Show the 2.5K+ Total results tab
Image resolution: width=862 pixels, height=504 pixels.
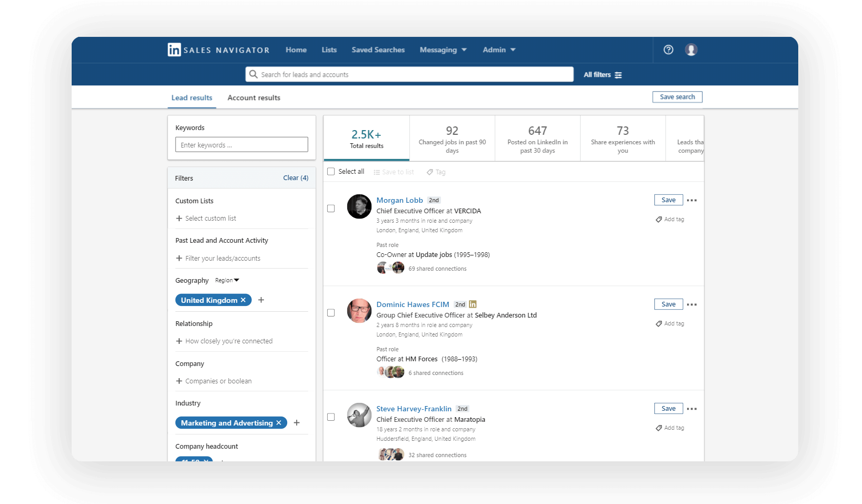pos(367,139)
